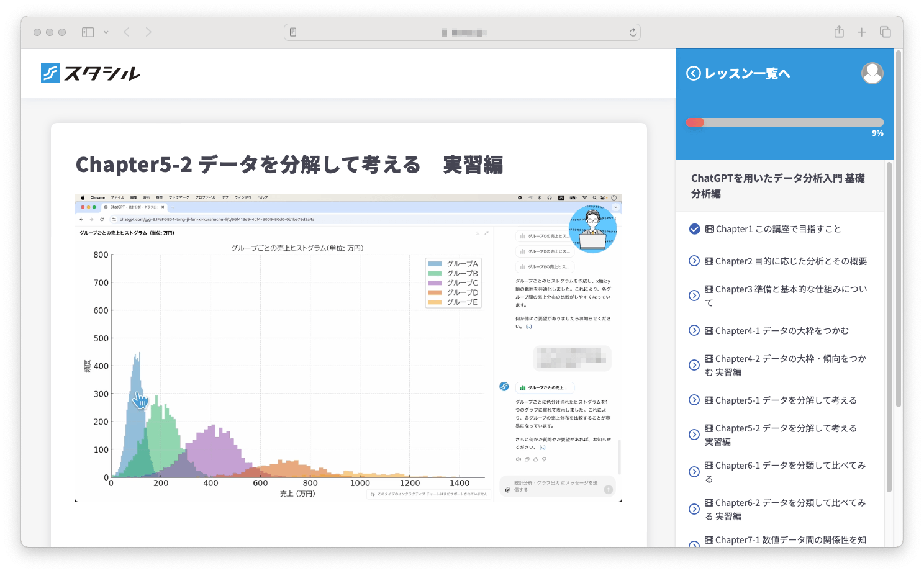Click the paperclip attachment icon in the message box
The image size is (924, 573).
point(507,489)
